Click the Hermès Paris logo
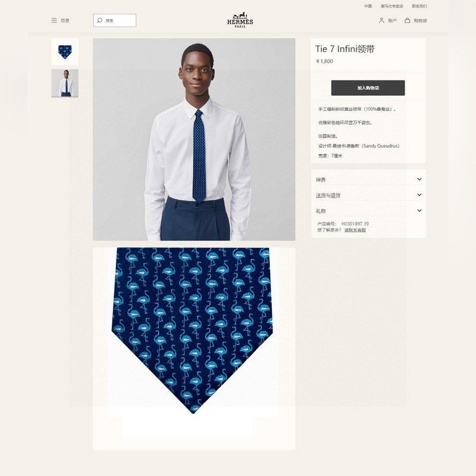The image size is (476, 476). click(240, 20)
